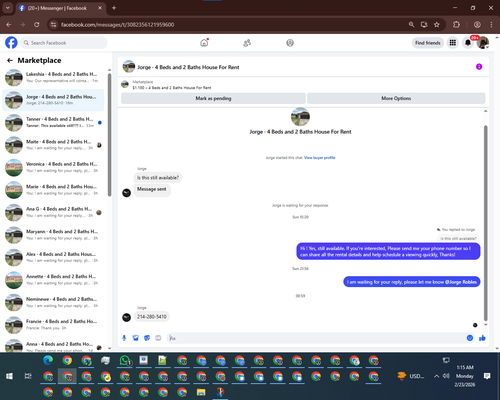Bookmark this page with star icon
This screenshot has height=400, width=500.
tap(437, 25)
